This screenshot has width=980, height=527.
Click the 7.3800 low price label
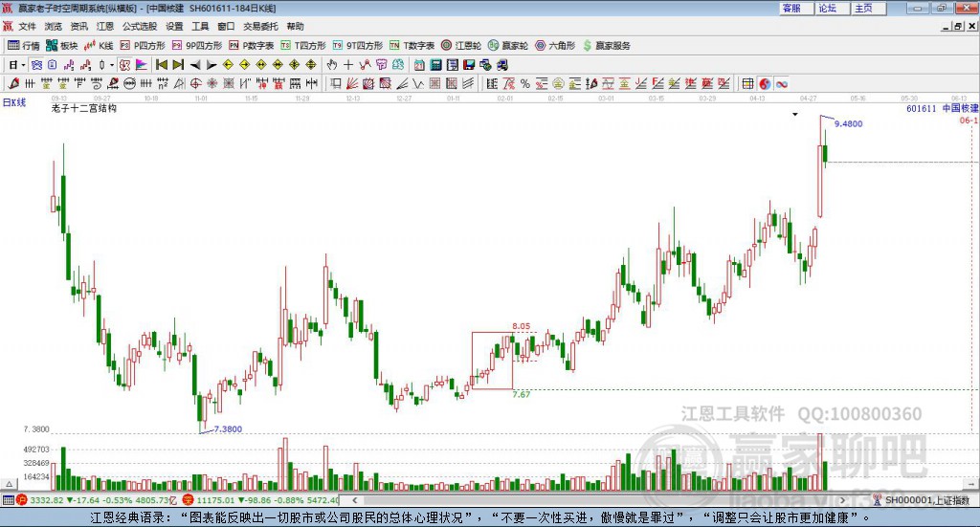[228, 429]
